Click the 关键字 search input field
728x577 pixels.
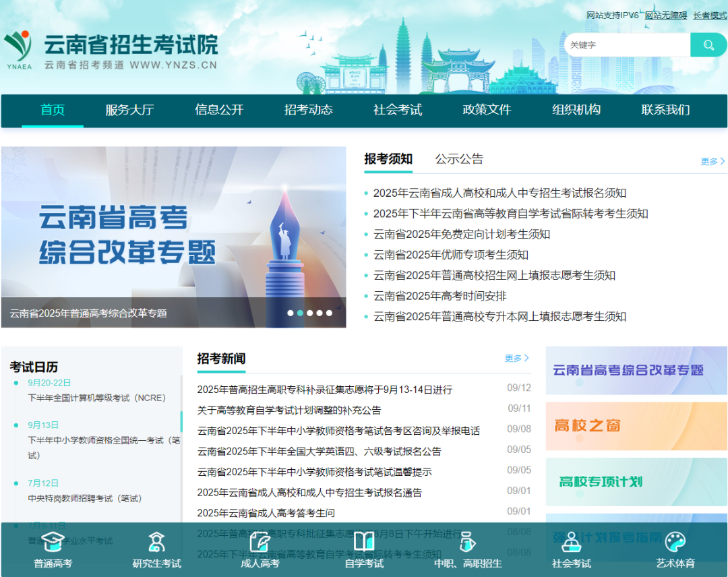coord(628,45)
